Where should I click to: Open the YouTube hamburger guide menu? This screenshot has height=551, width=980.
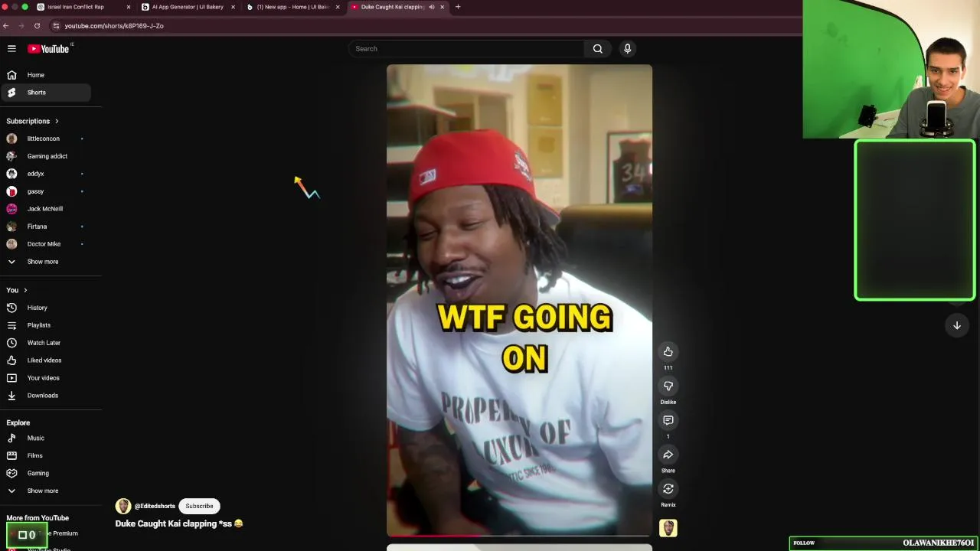(x=11, y=48)
